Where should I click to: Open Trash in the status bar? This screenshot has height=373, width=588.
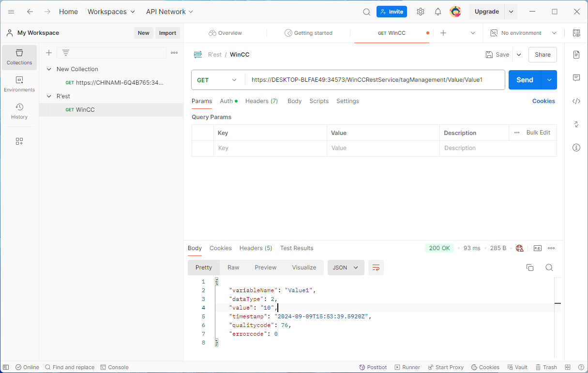tap(546, 367)
